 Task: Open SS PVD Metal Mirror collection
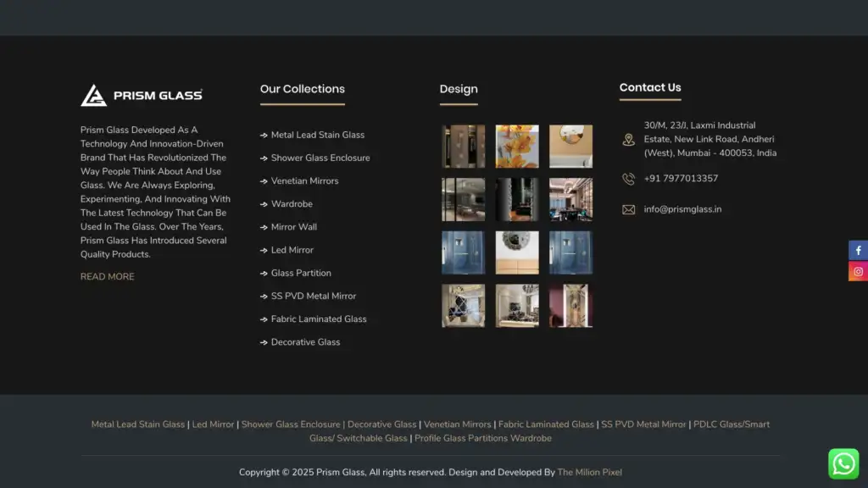(x=313, y=297)
